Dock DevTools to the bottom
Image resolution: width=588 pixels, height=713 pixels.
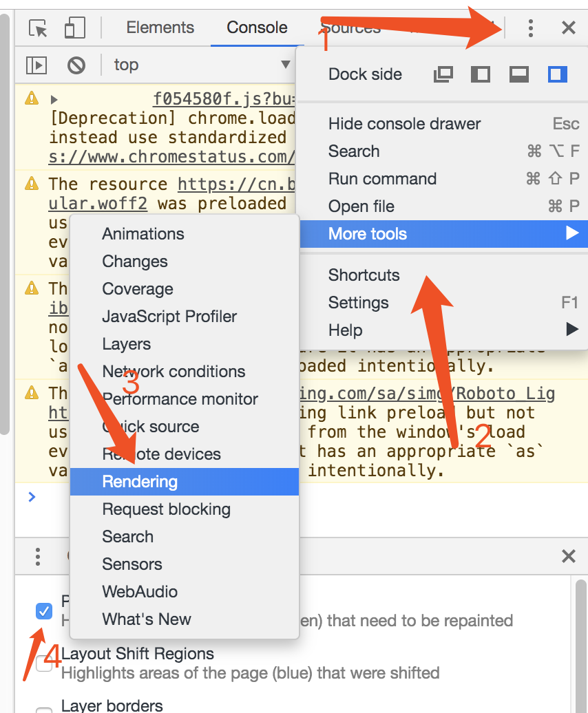coord(519,74)
